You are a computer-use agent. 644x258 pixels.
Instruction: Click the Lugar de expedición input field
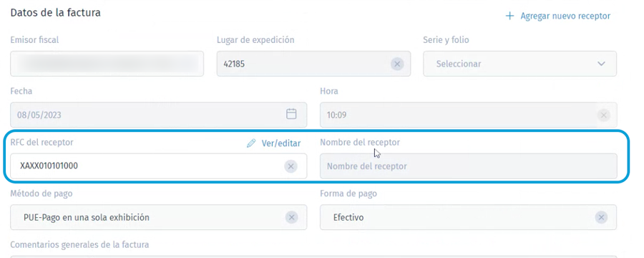coord(314,64)
